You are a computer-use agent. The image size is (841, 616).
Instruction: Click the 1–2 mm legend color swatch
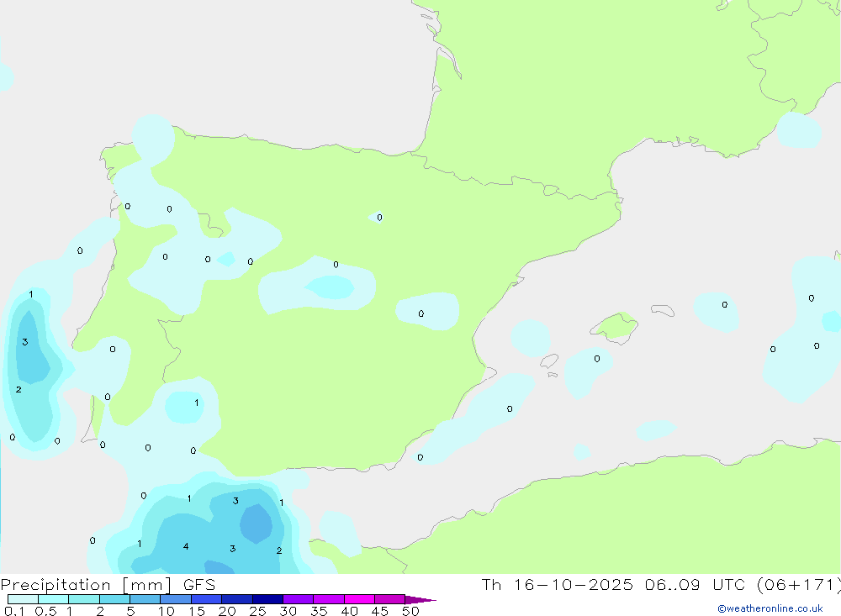84,599
